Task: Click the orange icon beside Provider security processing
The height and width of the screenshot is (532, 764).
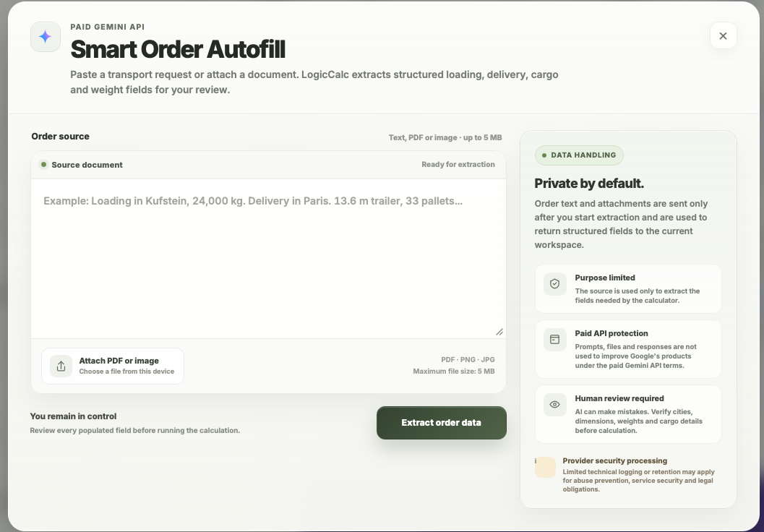Action: click(545, 467)
